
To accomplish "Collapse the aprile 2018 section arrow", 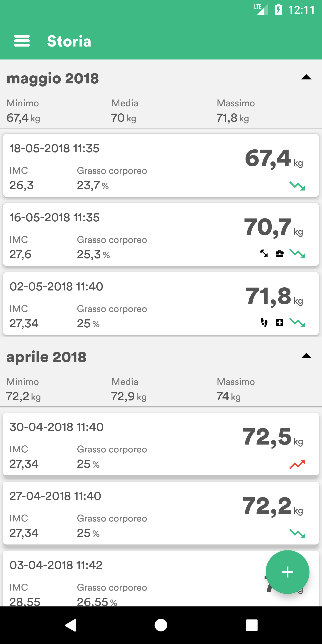I will [x=306, y=356].
